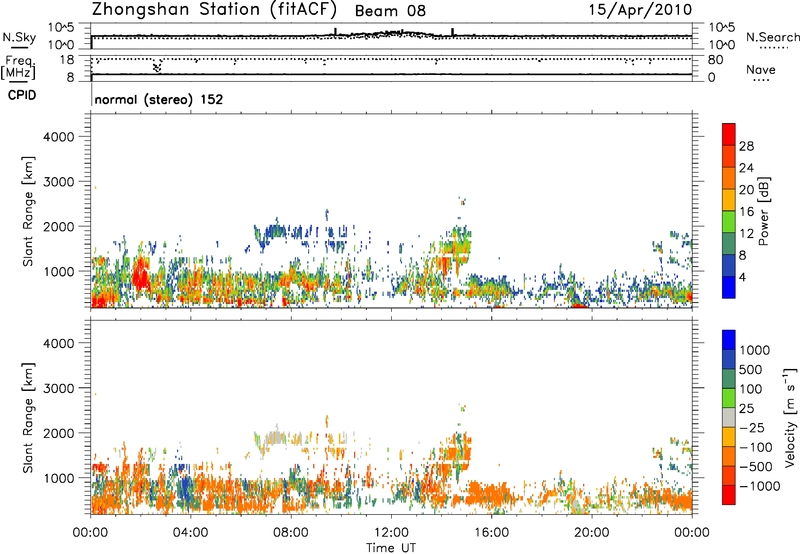Click the 'N.Sky' legend label
This screenshot has height=554, width=800.
point(19,37)
